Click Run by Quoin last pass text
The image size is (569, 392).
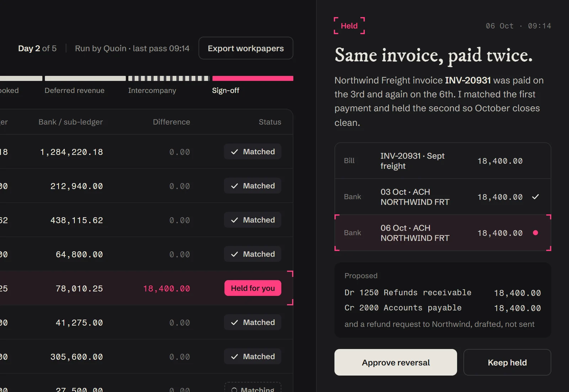click(132, 48)
